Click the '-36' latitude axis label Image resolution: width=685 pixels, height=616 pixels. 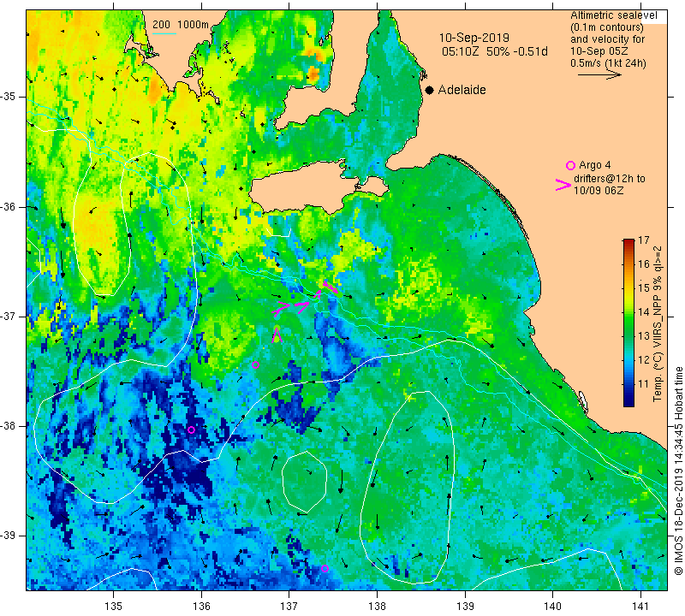8,206
